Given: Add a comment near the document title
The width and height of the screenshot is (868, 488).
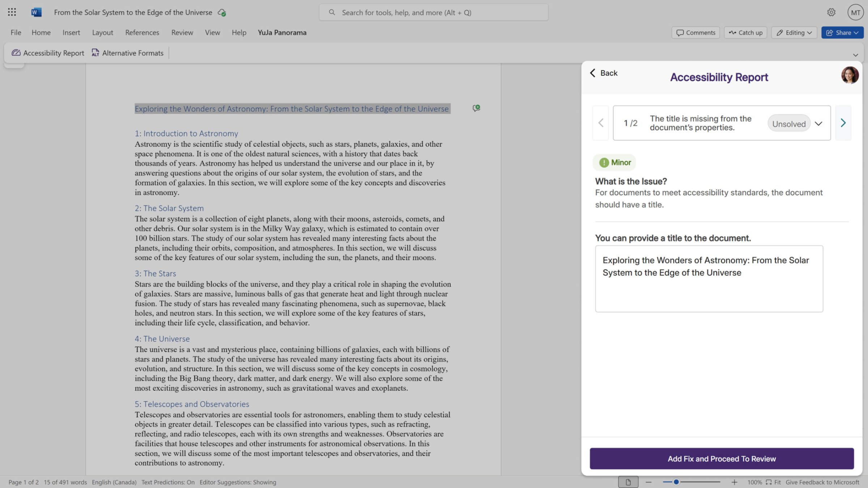Looking at the screenshot, I should 476,108.
